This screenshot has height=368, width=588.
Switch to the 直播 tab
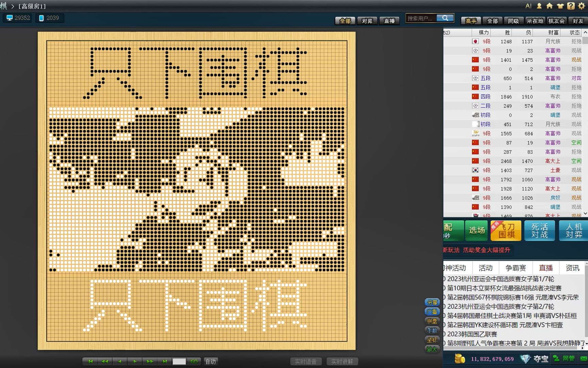click(546, 268)
